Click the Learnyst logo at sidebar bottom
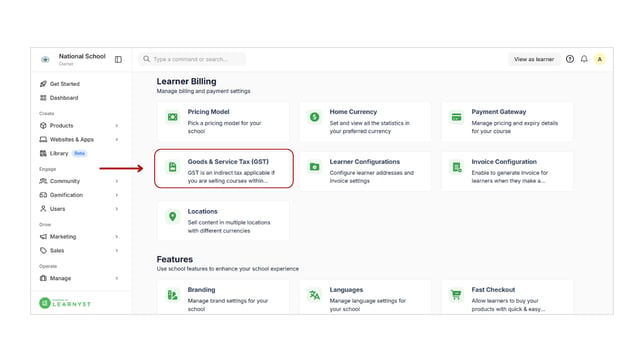This screenshot has height=362, width=644. click(65, 303)
